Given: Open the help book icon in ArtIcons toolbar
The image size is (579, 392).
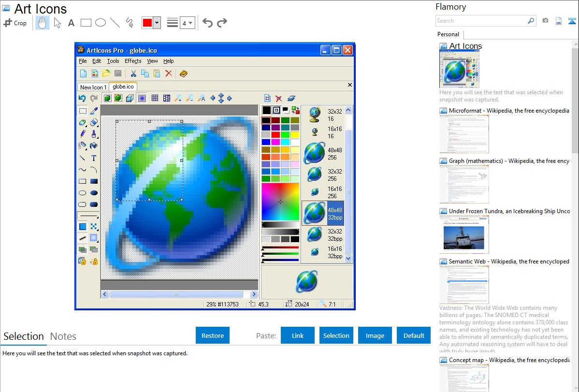Looking at the screenshot, I should coord(184,73).
